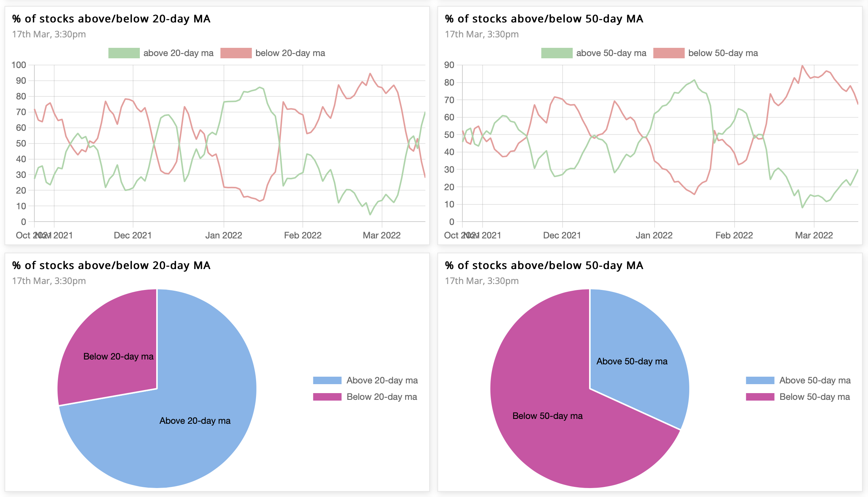868x497 pixels.
Task: Click "Dec 2021" axis label on 20-day line chart
Action: [x=133, y=235]
